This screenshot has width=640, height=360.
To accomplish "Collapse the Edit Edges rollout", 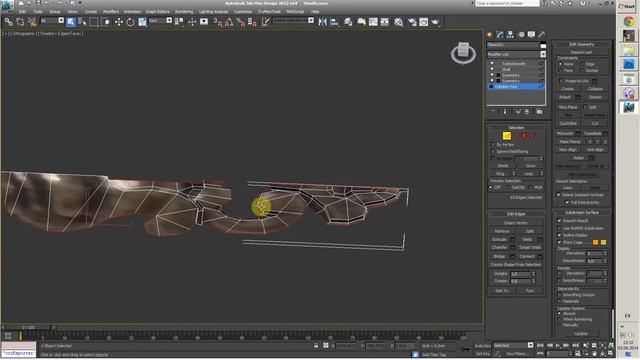I will click(x=516, y=214).
